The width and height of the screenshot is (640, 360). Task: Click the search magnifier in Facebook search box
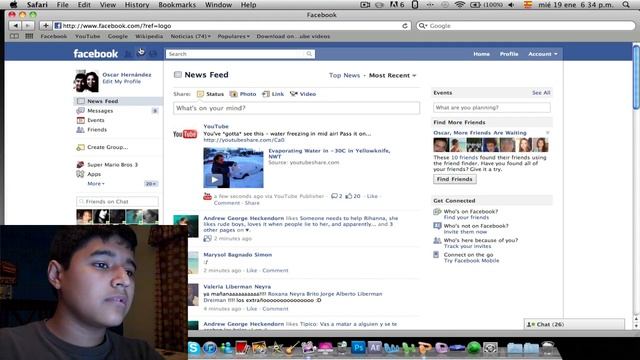point(309,54)
